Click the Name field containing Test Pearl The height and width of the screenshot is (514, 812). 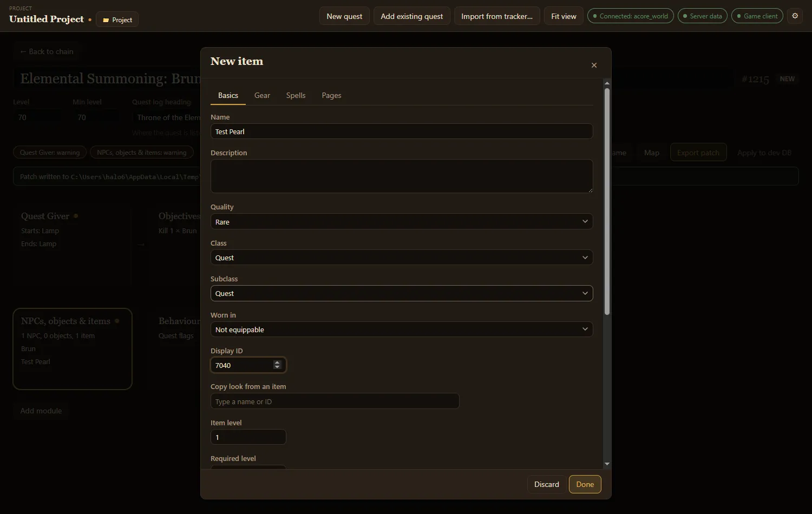402,131
